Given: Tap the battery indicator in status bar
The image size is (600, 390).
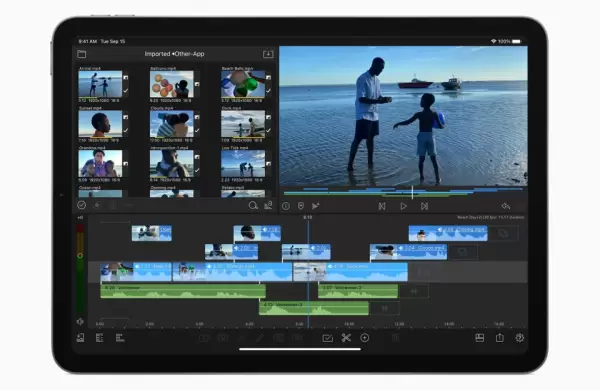Looking at the screenshot, I should coord(517,41).
